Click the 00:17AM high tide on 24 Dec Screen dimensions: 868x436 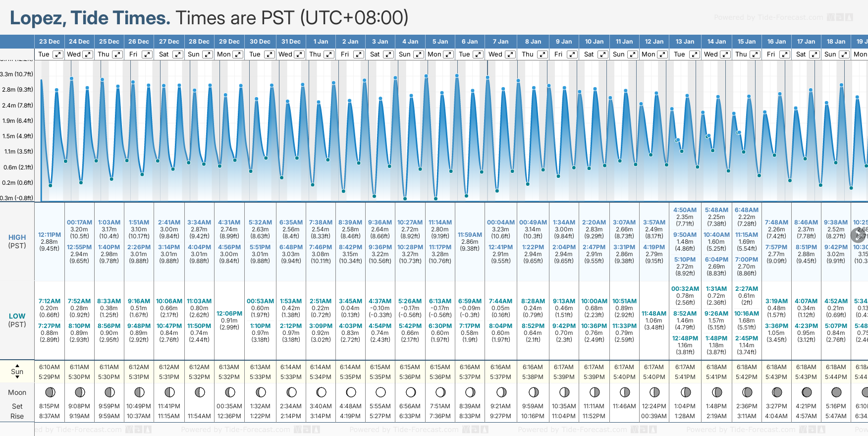pyautogui.click(x=79, y=222)
